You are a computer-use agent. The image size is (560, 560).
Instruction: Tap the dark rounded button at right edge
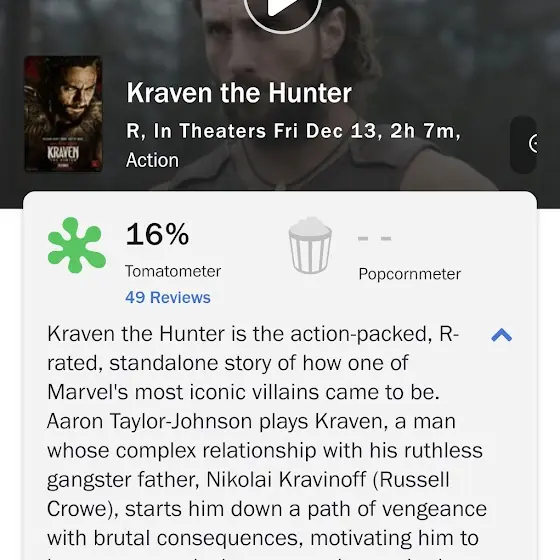pyautogui.click(x=524, y=144)
